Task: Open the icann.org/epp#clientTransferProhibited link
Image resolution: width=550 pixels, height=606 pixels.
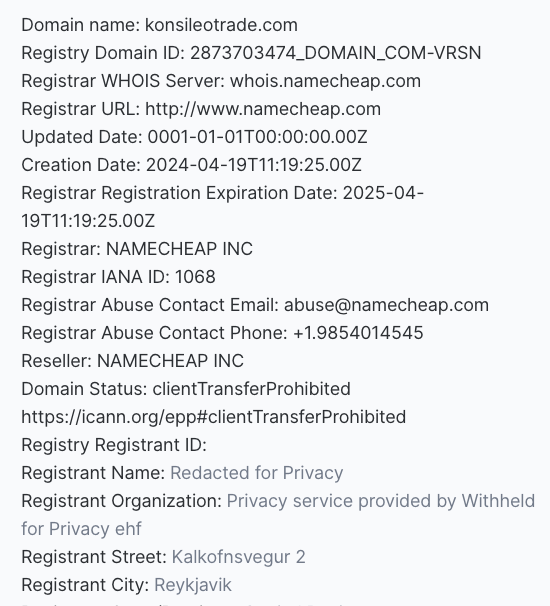Action: point(213,417)
